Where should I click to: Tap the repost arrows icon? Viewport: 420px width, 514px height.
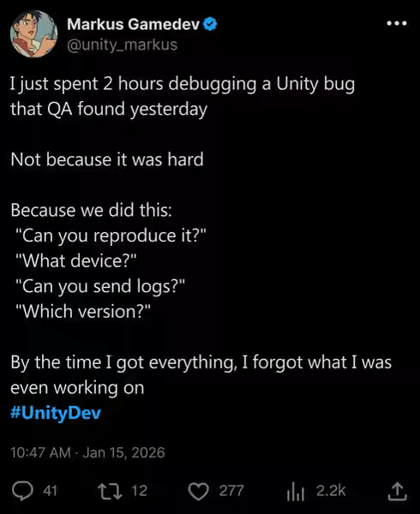(111, 491)
